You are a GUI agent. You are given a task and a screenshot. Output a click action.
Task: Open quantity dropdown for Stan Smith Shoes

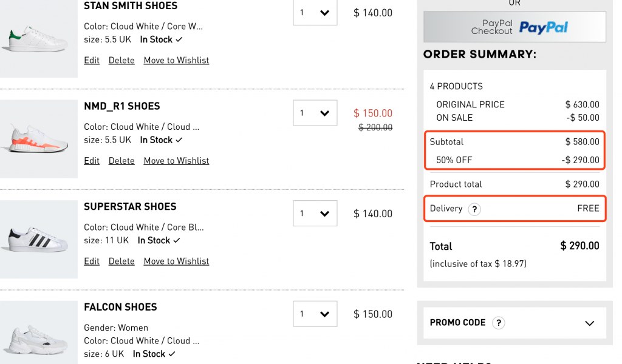pos(315,12)
